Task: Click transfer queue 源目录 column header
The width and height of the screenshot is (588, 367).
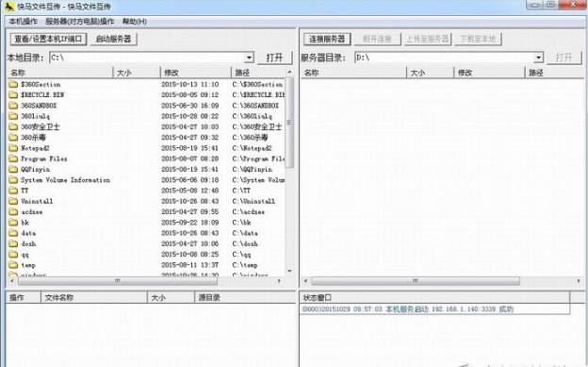Action: click(x=245, y=297)
